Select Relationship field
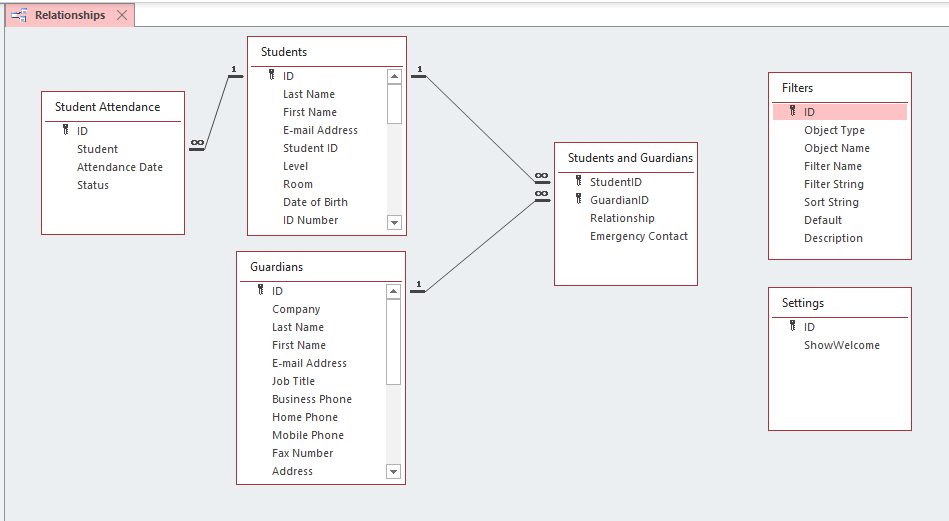Viewport: 949px width, 521px height. (622, 218)
